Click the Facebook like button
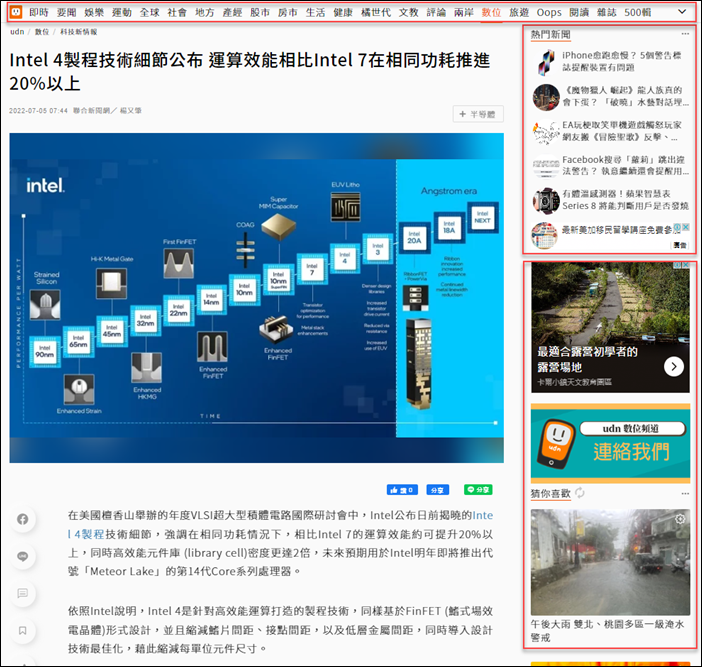 pyautogui.click(x=402, y=490)
